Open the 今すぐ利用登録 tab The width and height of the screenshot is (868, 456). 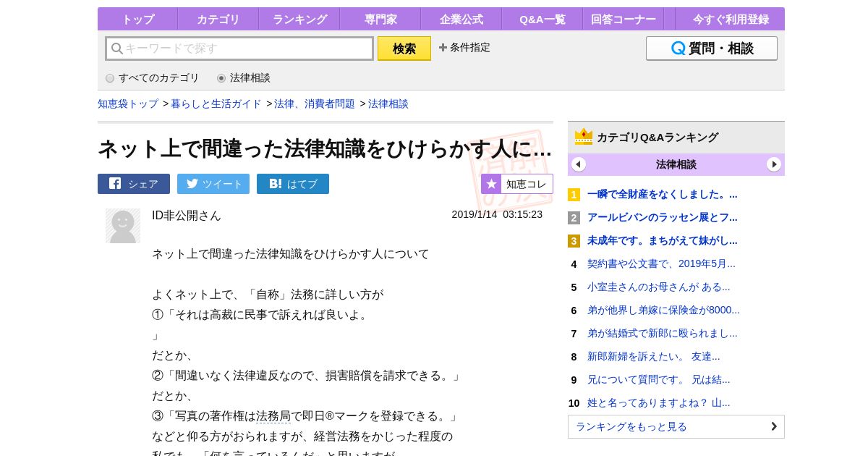coord(730,20)
